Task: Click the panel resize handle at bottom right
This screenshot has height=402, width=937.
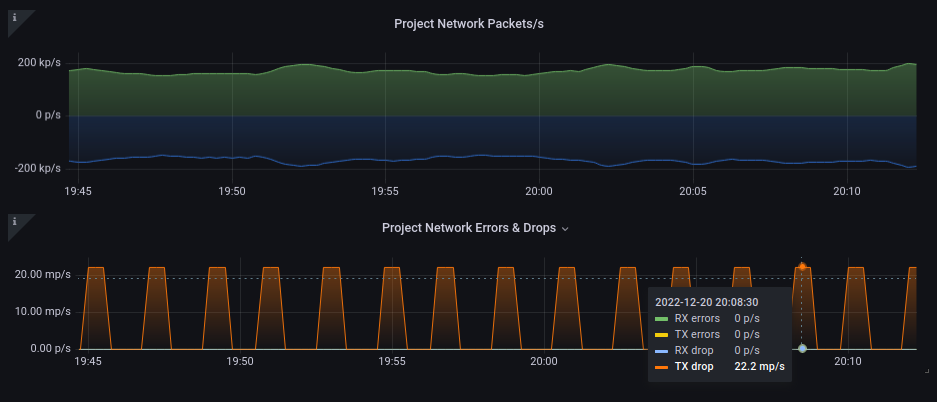Action: (x=927, y=371)
